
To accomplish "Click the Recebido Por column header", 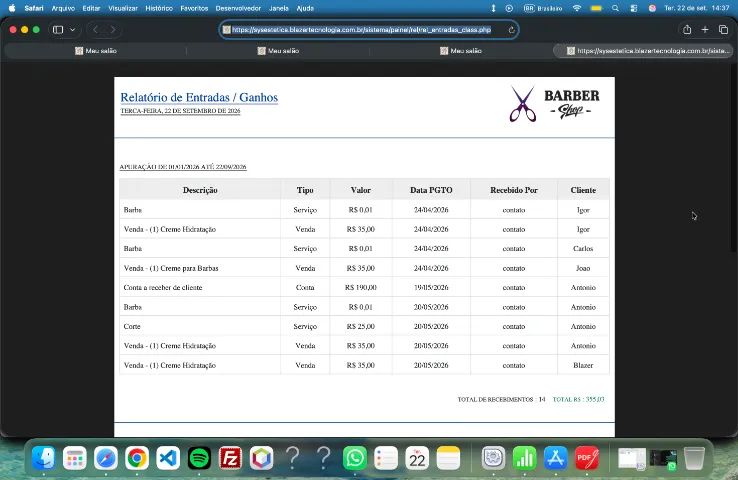I will pyautogui.click(x=513, y=190).
